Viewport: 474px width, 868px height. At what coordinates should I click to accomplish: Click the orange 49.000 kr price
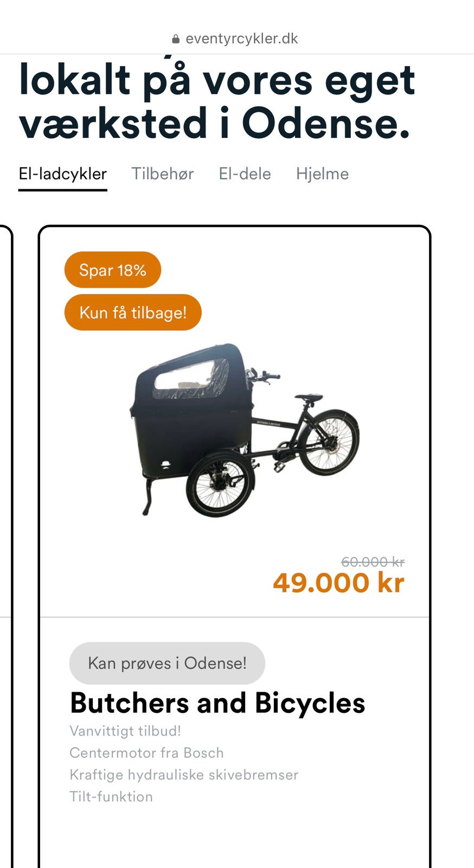coord(338,583)
